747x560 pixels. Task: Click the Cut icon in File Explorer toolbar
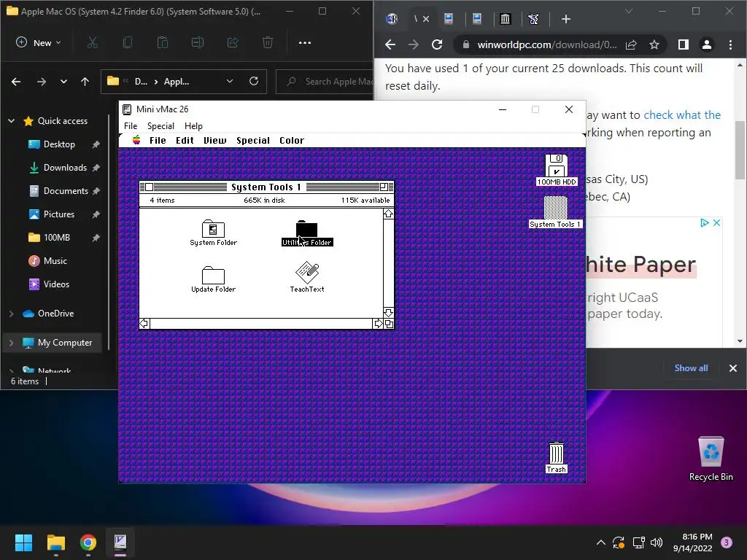pos(93,43)
